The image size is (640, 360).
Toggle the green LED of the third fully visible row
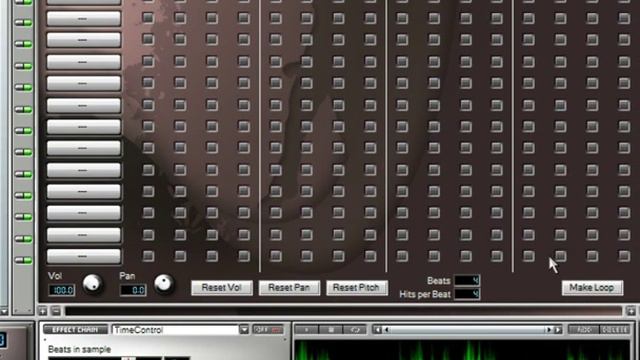click(x=23, y=66)
